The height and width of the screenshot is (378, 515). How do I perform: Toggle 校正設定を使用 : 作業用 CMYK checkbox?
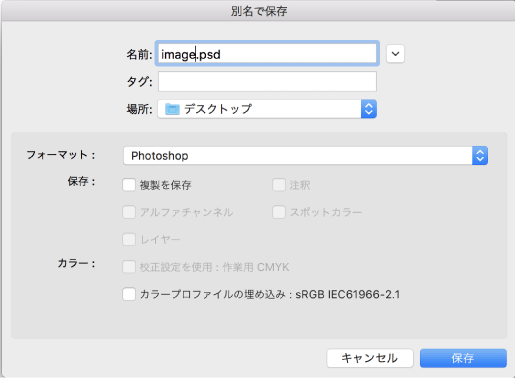129,267
